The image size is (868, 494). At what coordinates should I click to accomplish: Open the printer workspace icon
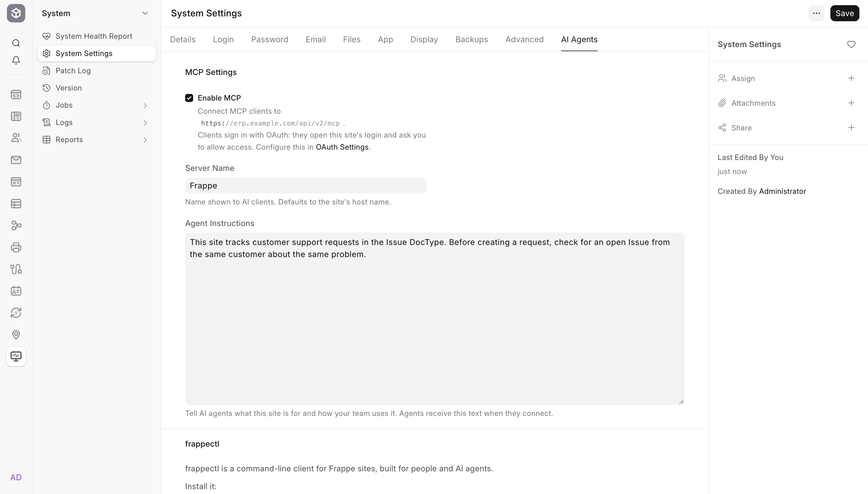coord(16,247)
